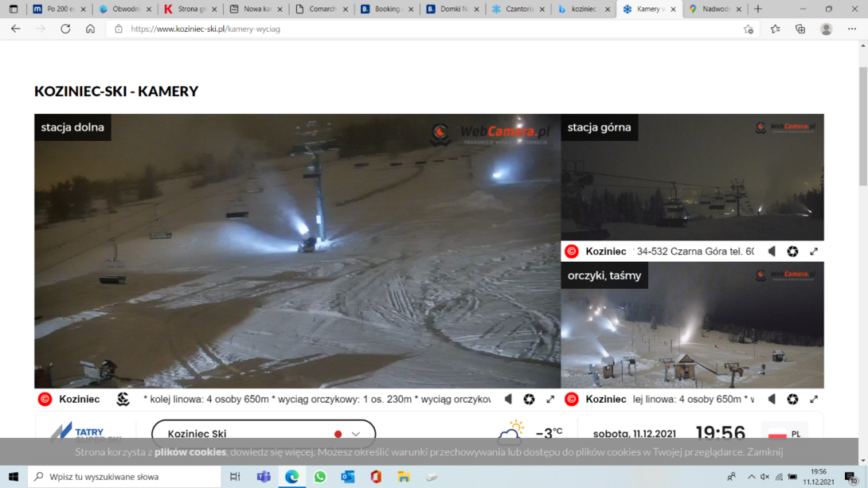Expand orczyki, taśmy camera to fullscreen
The height and width of the screenshot is (488, 868).
814,399
